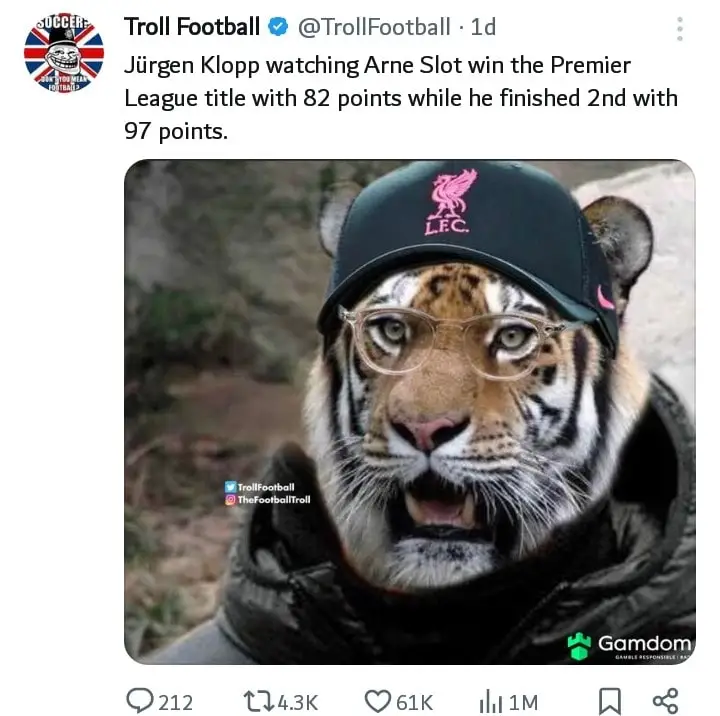
Task: Click the 61K likes count
Action: coord(414,702)
